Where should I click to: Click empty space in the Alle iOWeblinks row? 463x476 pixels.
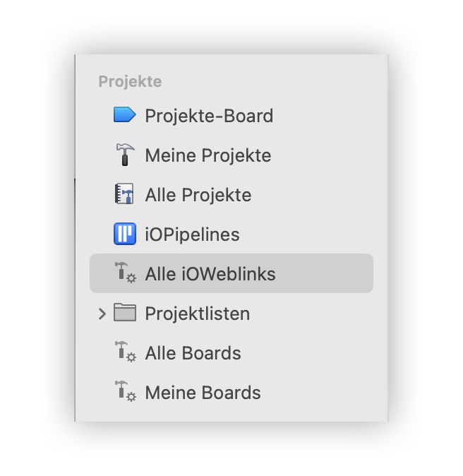(325, 273)
